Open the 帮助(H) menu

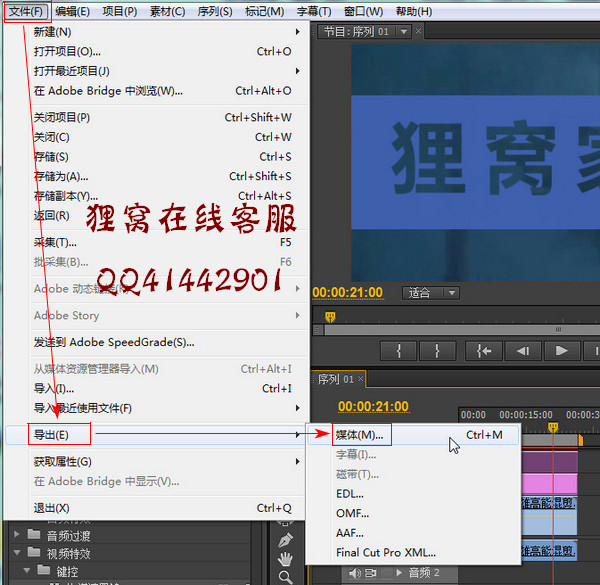click(x=414, y=11)
